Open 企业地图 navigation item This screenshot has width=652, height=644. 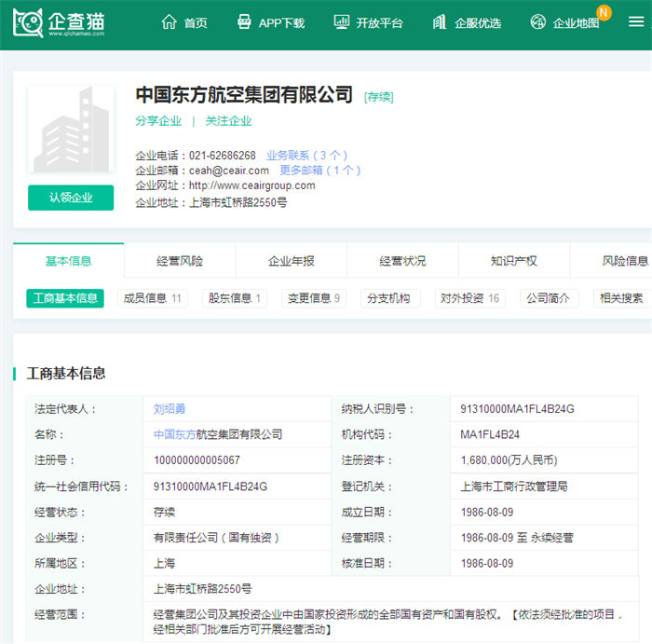point(576,23)
